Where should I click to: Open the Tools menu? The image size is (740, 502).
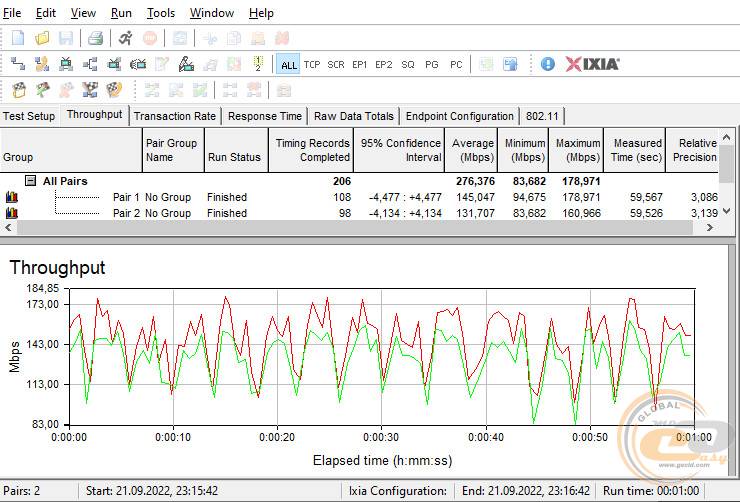161,13
